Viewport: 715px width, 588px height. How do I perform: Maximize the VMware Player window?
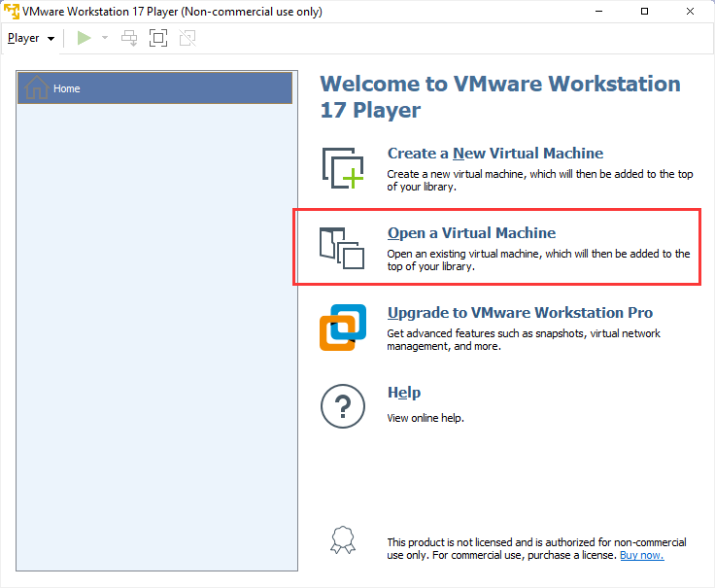point(645,12)
